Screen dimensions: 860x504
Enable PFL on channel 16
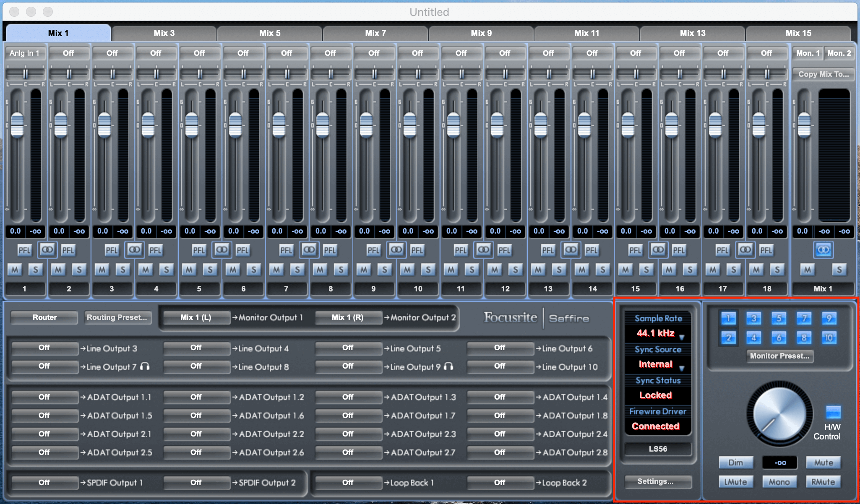coord(679,249)
